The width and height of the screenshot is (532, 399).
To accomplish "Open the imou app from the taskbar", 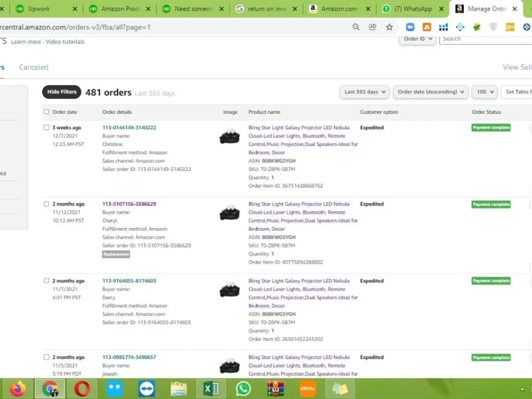I will click(x=307, y=389).
